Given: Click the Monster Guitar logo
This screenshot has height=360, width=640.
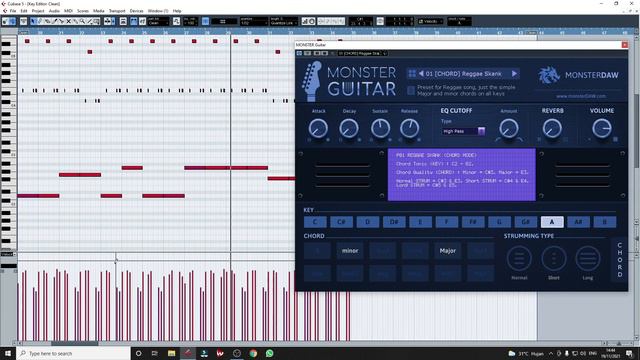Looking at the screenshot, I should (x=350, y=81).
